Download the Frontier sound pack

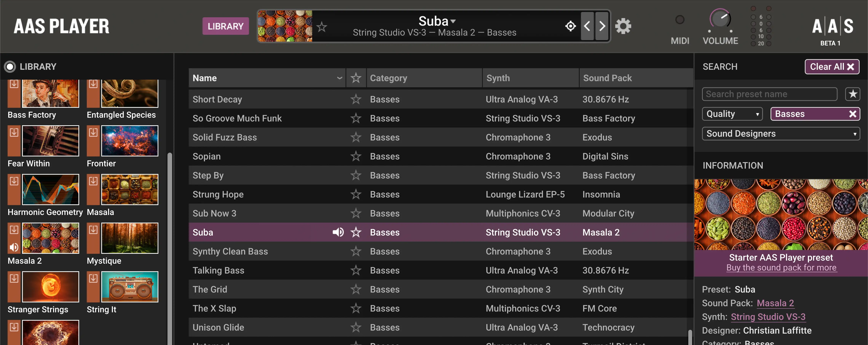93,132
